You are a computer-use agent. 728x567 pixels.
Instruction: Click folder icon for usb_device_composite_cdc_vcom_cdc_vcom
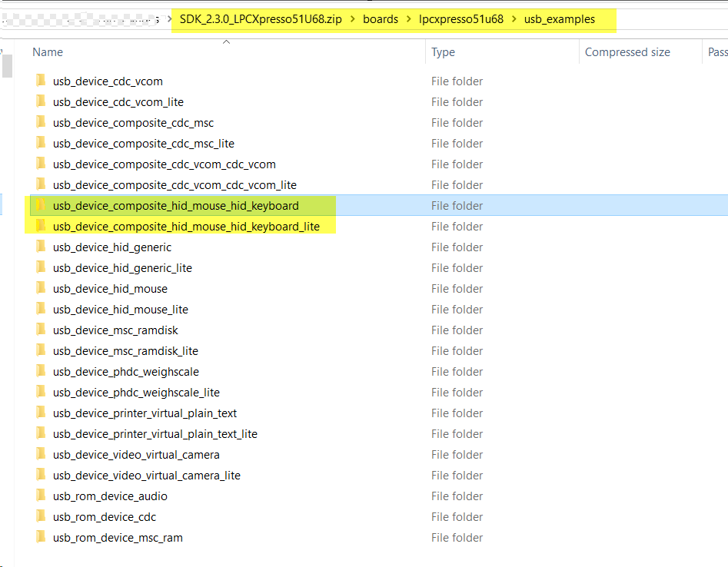point(41,164)
